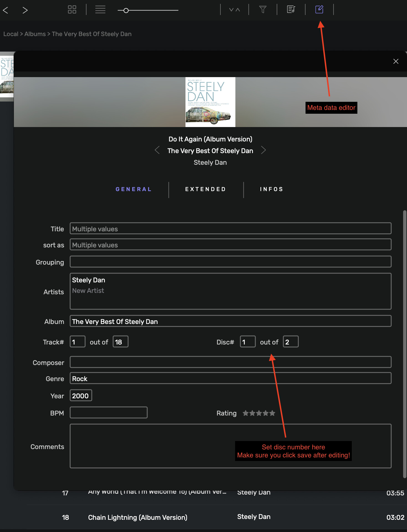
Task: Click the total tracks field showing 18
Action: click(121, 342)
